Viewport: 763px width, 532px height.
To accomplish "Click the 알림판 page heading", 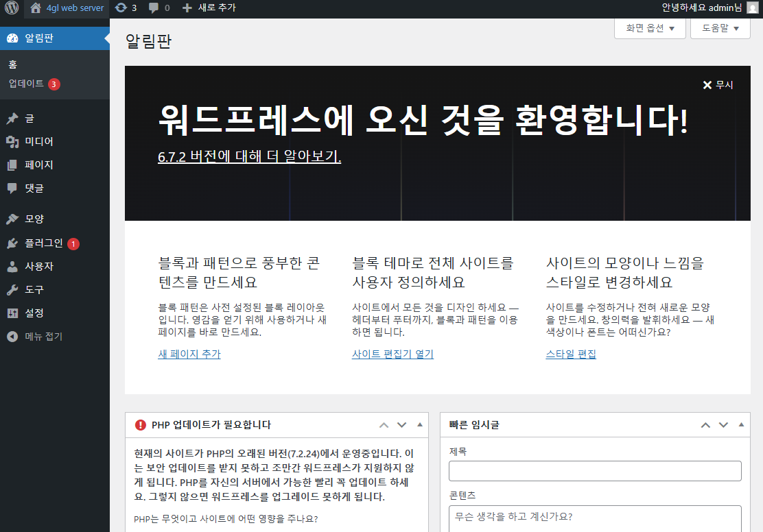I will tap(148, 41).
